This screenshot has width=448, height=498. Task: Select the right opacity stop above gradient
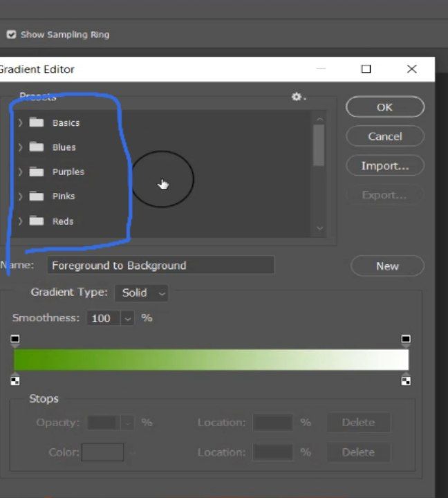click(406, 340)
